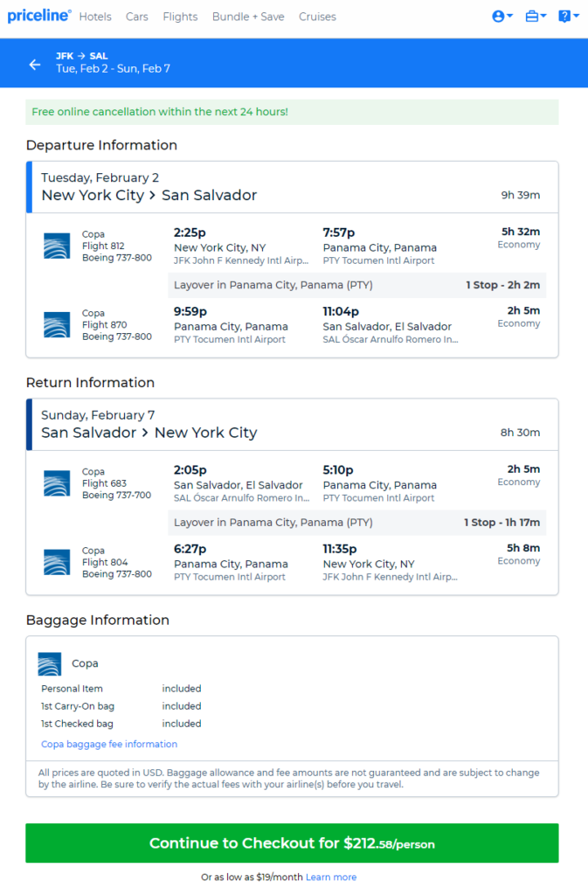Click Copa logo for Flight 804
This screenshot has height=895, width=588.
click(57, 562)
